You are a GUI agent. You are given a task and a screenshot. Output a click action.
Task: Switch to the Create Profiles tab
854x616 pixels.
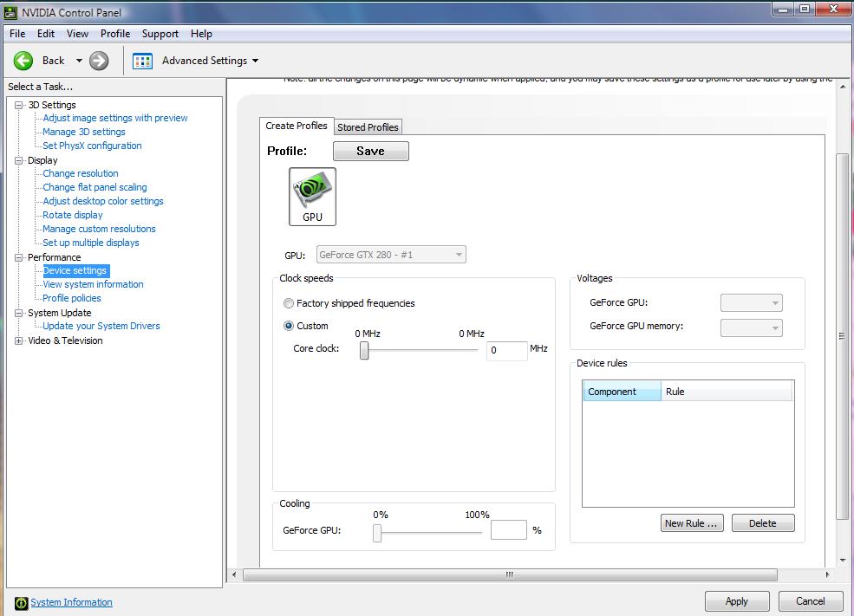pyautogui.click(x=297, y=126)
